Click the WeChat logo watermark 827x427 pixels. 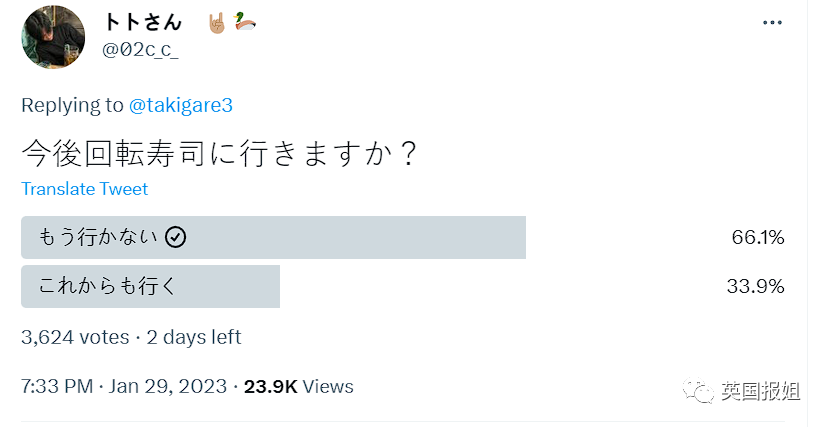(700, 390)
